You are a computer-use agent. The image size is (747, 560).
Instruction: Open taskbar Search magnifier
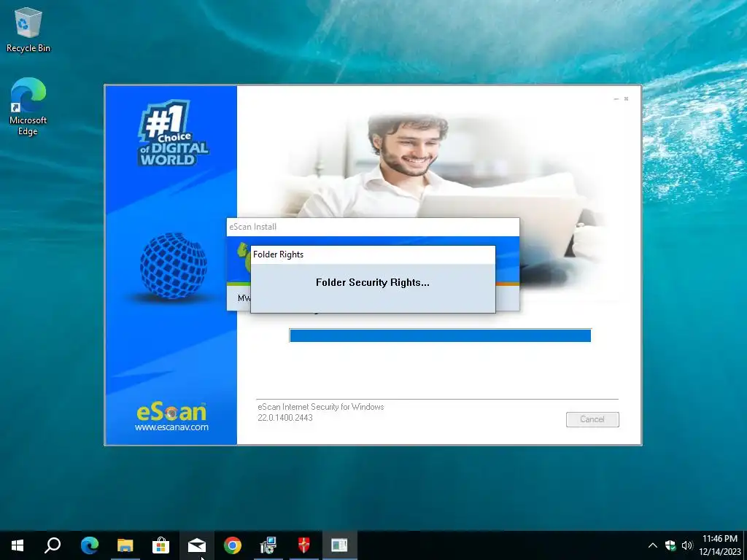coord(53,545)
